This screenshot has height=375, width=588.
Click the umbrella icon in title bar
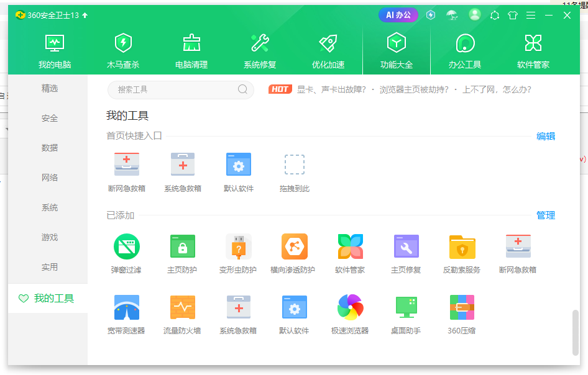(x=452, y=15)
